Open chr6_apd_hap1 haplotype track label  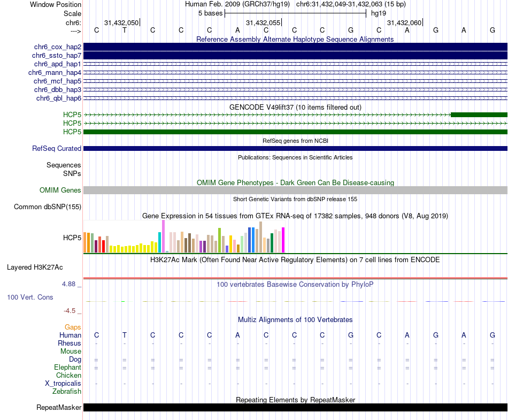tap(58, 64)
